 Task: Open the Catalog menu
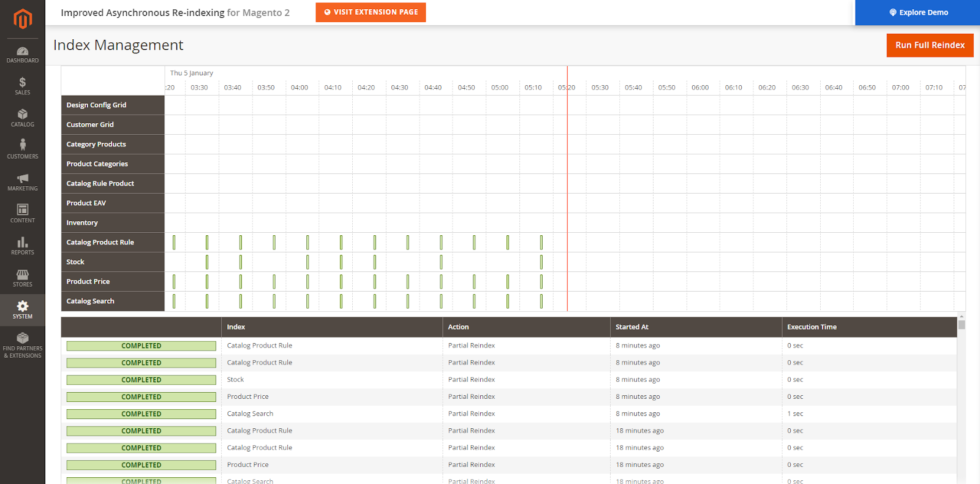pos(23,118)
